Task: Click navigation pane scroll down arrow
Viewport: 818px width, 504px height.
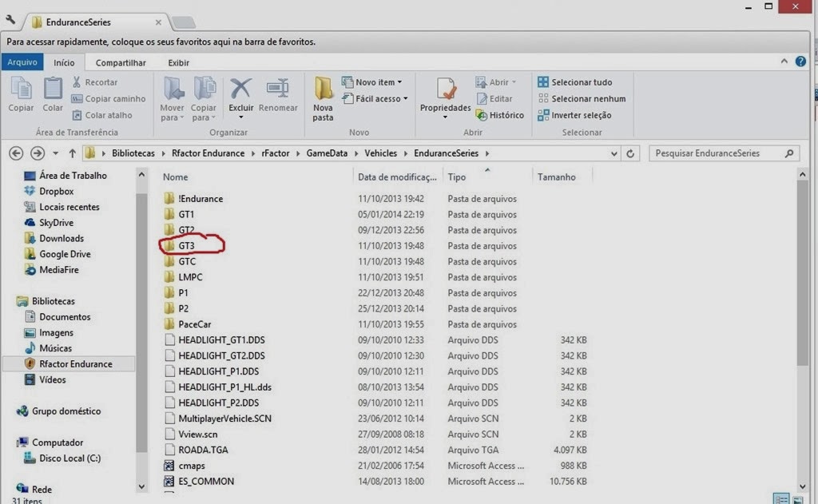Action: click(x=141, y=486)
